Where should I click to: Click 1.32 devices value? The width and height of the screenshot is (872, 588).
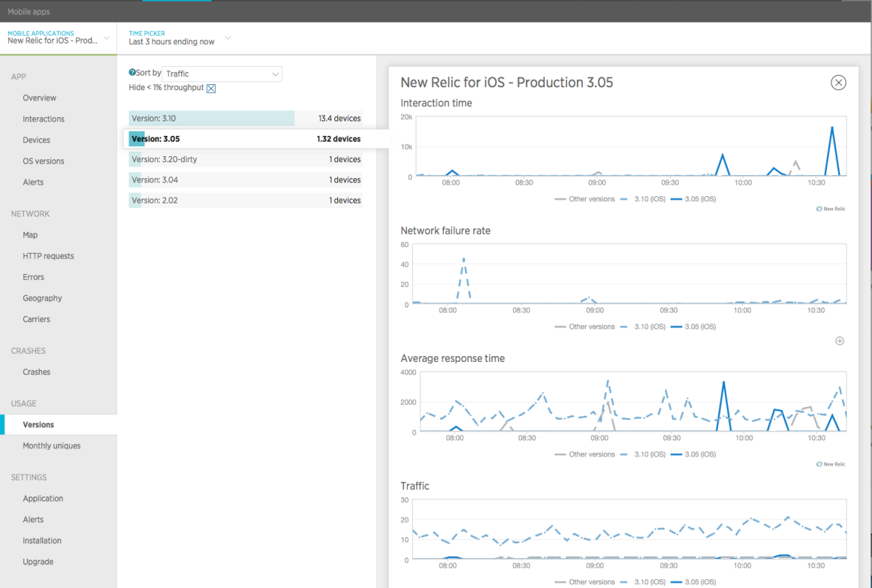(x=339, y=139)
